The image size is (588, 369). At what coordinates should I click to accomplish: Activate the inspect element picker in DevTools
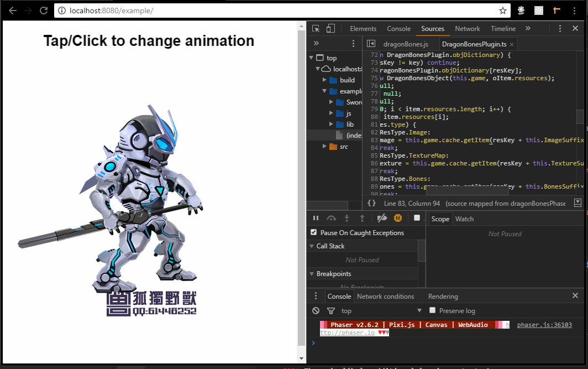point(316,29)
